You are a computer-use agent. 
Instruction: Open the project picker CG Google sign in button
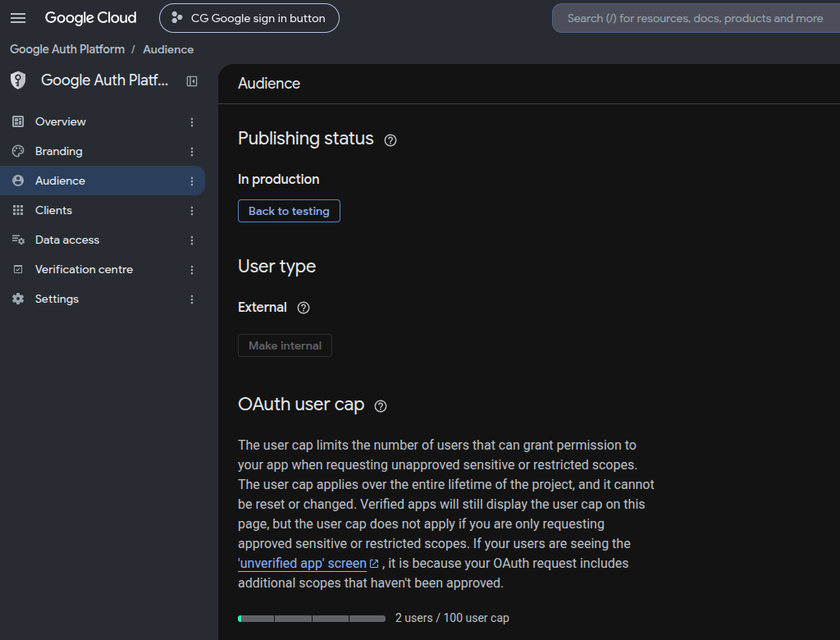[249, 18]
